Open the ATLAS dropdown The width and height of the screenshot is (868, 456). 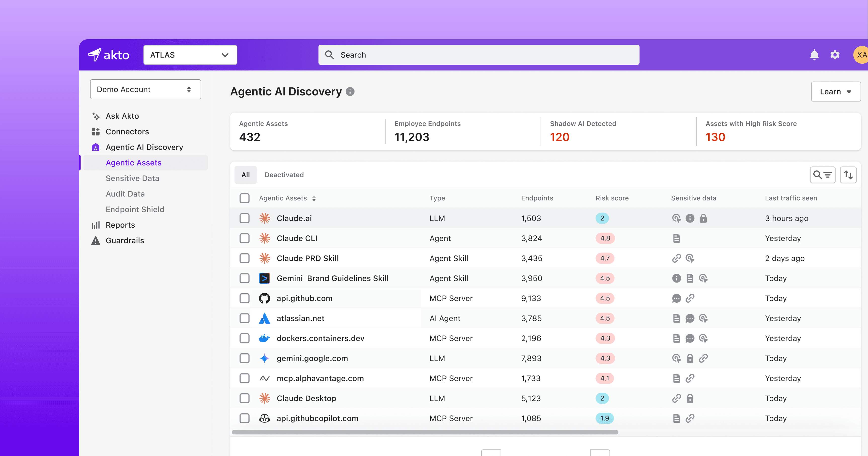pyautogui.click(x=190, y=55)
